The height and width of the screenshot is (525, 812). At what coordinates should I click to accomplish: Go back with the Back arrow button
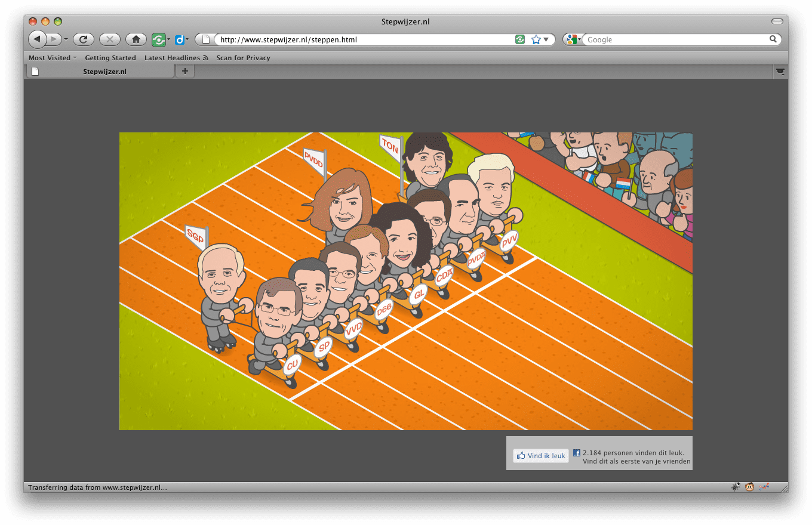37,39
